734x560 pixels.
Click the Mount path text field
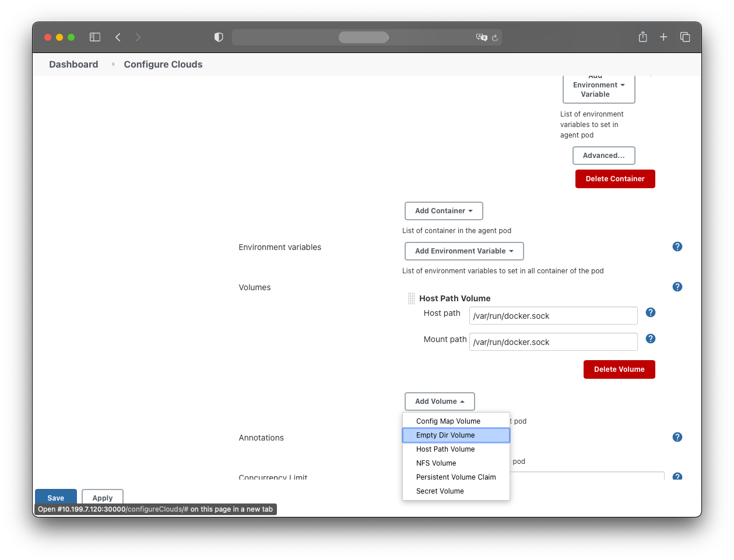pos(553,342)
